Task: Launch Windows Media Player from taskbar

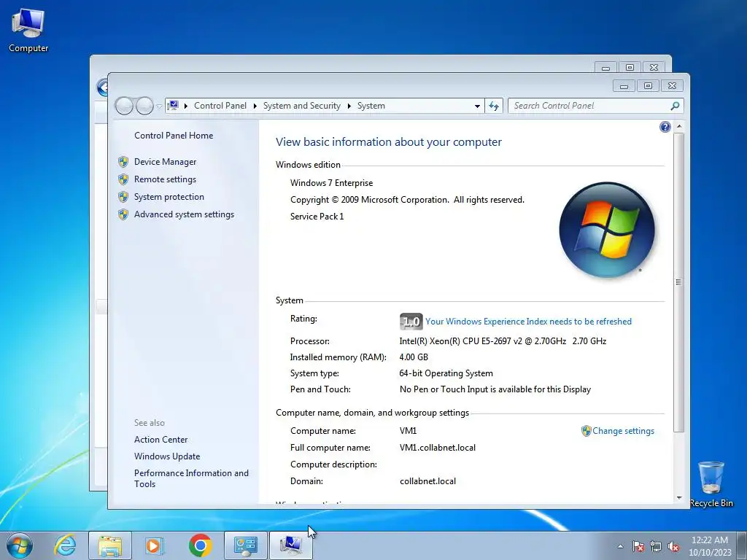Action: click(155, 545)
